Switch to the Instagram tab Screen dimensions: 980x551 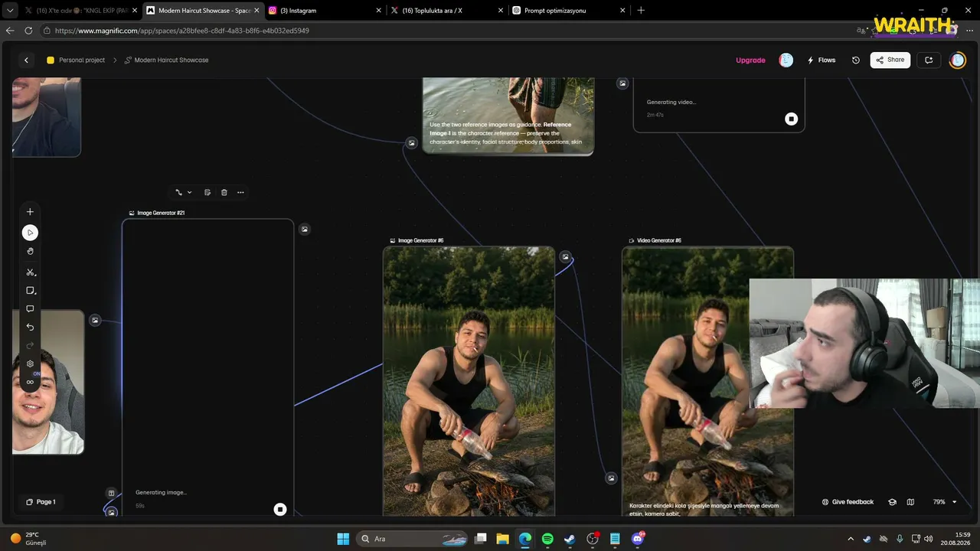[x=324, y=11]
